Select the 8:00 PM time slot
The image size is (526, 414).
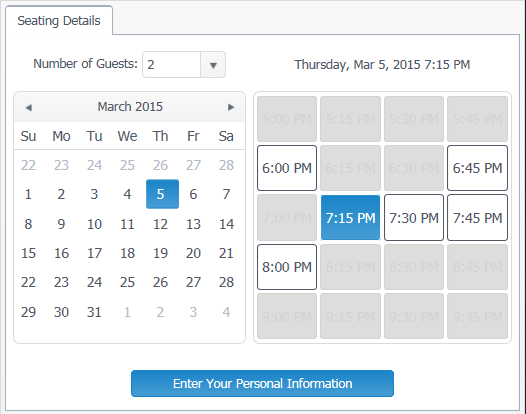(x=287, y=267)
